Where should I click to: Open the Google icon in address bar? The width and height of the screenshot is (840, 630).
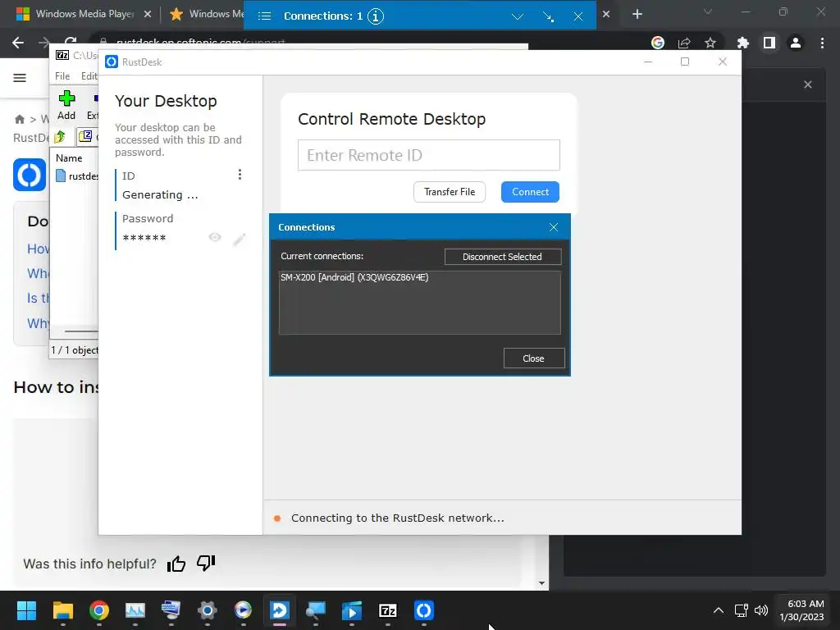(x=658, y=43)
